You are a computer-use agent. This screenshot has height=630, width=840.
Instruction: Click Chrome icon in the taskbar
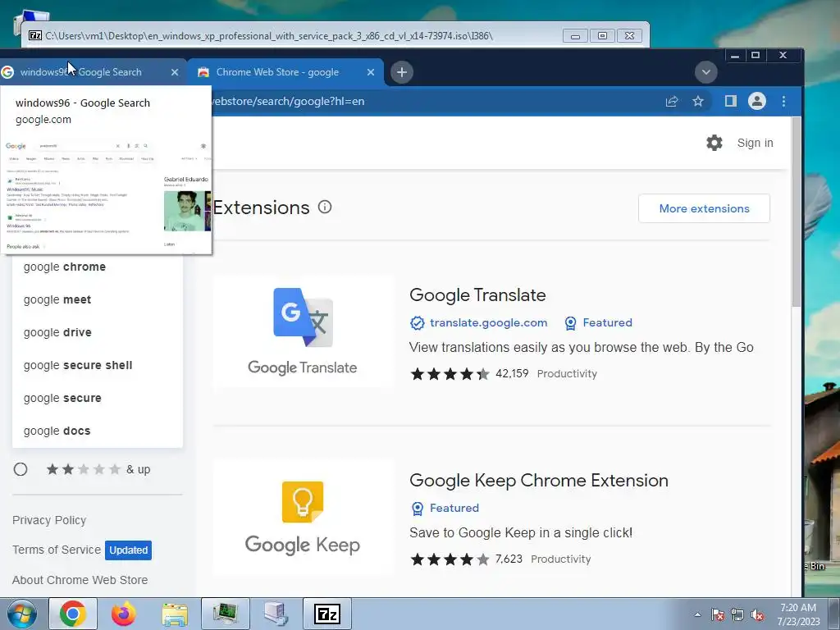pos(73,614)
